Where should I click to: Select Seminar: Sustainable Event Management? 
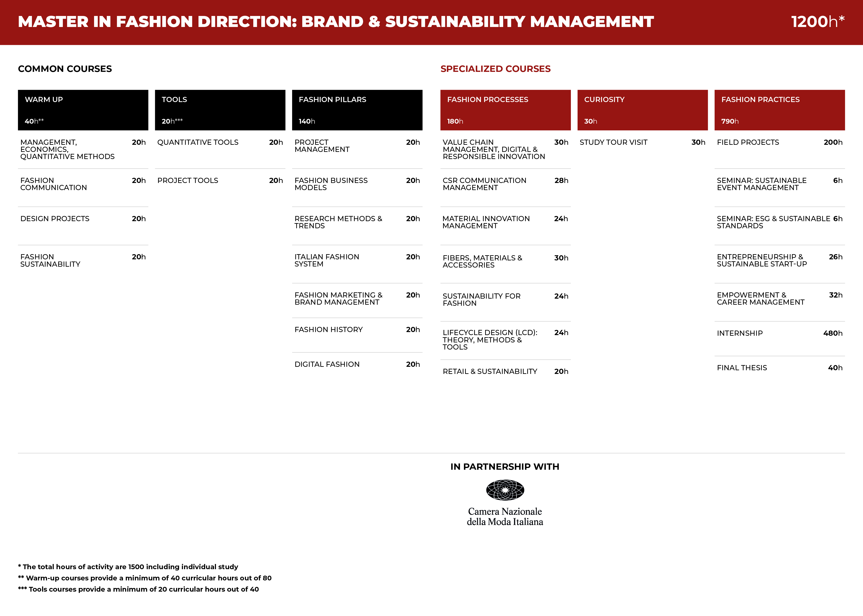780,188
